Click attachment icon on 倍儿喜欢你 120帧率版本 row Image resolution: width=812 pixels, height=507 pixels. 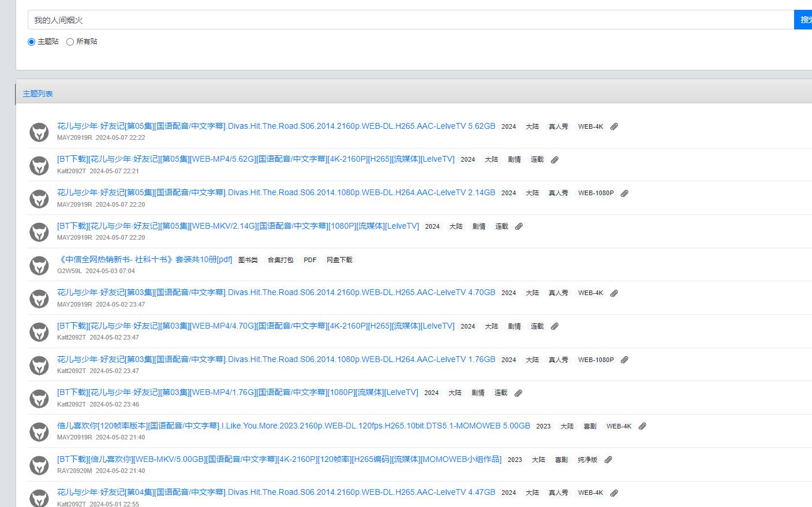point(642,426)
